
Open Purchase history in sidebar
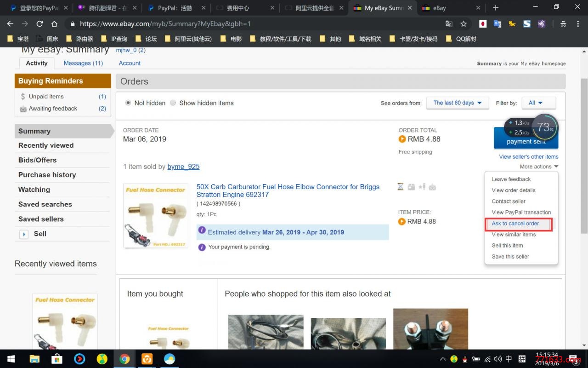coord(47,175)
